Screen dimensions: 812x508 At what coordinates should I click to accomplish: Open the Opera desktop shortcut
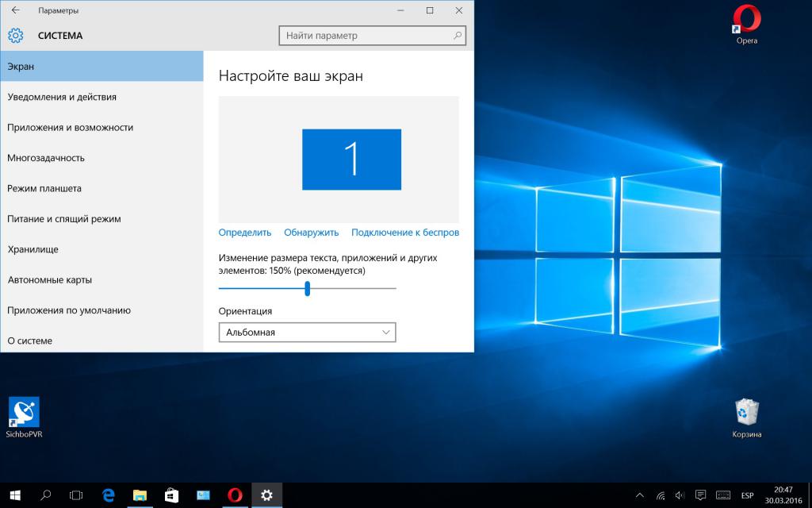coord(747,24)
